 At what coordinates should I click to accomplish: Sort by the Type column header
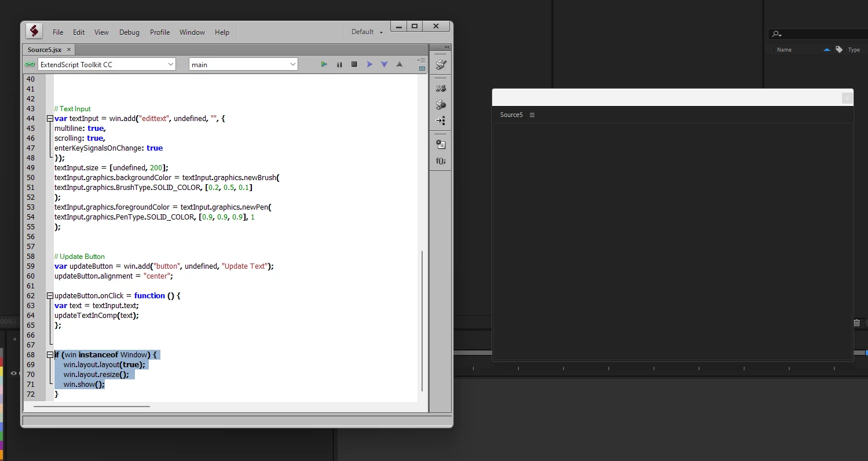[x=854, y=50]
